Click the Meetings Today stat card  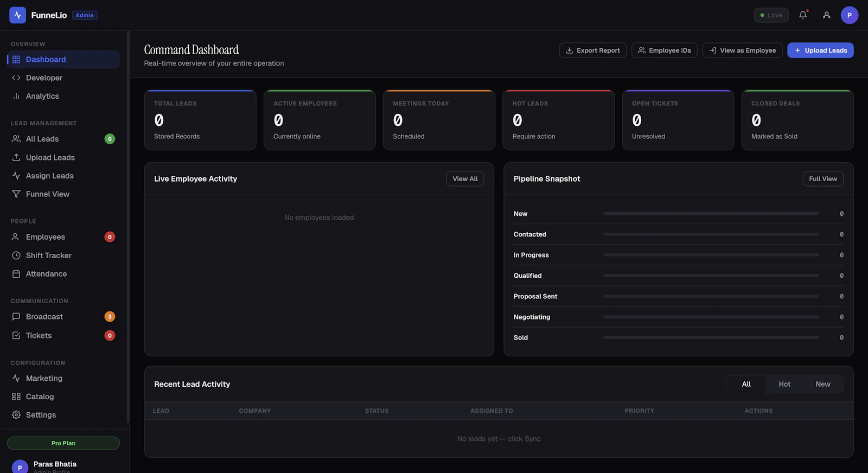pos(439,120)
